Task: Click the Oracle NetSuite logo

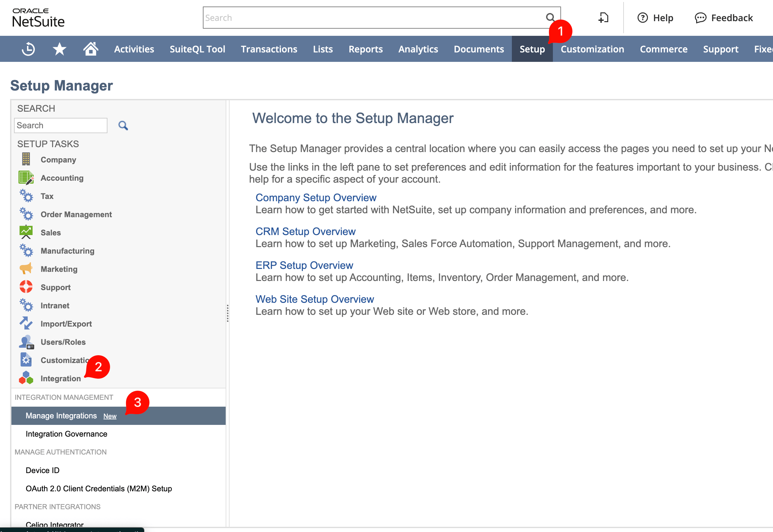Action: pyautogui.click(x=38, y=18)
